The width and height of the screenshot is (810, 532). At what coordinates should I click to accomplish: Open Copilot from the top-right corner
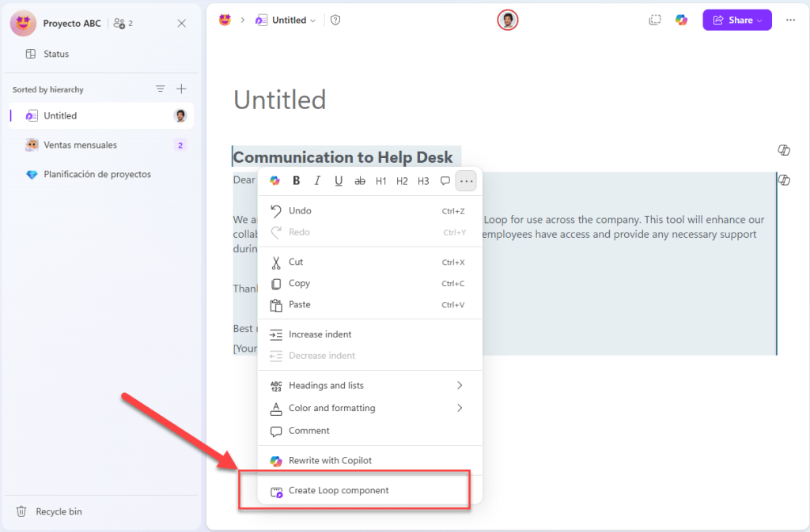click(x=682, y=20)
